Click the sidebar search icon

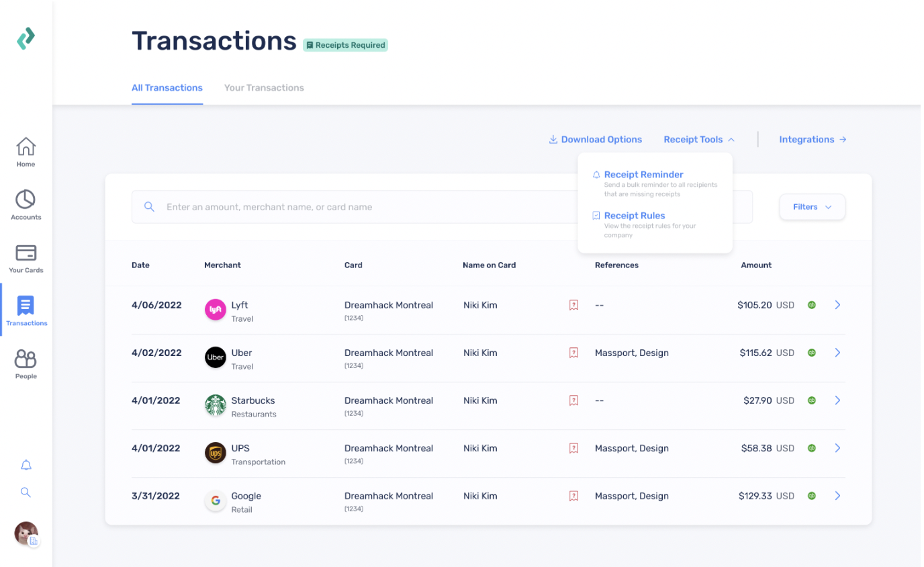coord(26,492)
